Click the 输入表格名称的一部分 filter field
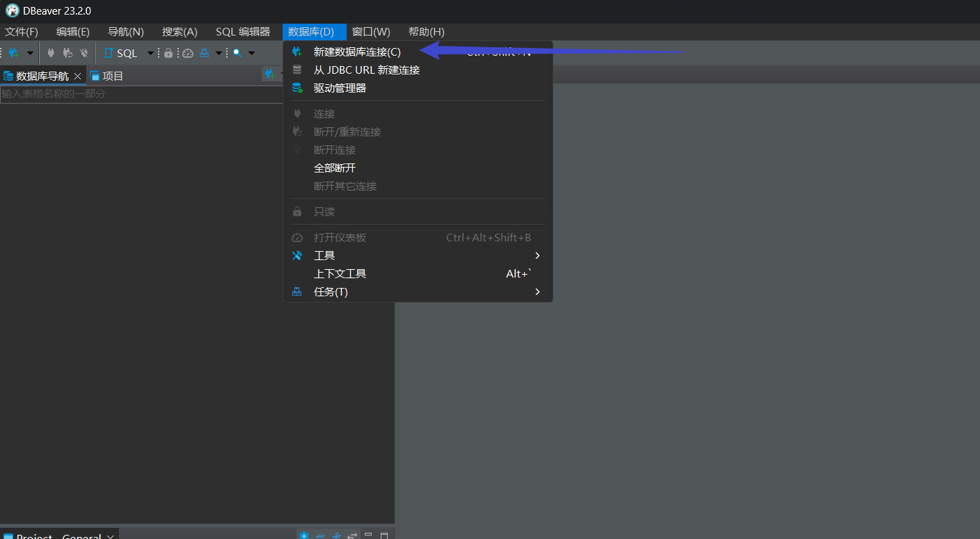Viewport: 980px width, 539px height. pos(141,93)
